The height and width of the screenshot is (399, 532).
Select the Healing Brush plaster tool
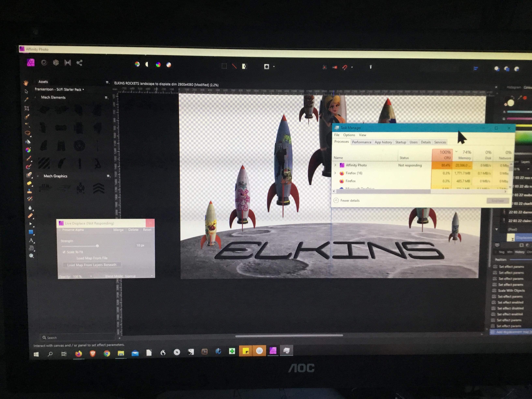pyautogui.click(x=30, y=216)
